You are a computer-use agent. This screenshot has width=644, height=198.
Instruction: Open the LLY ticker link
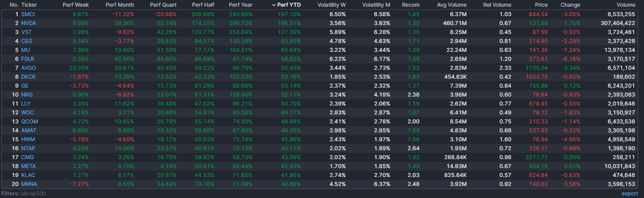[26, 104]
